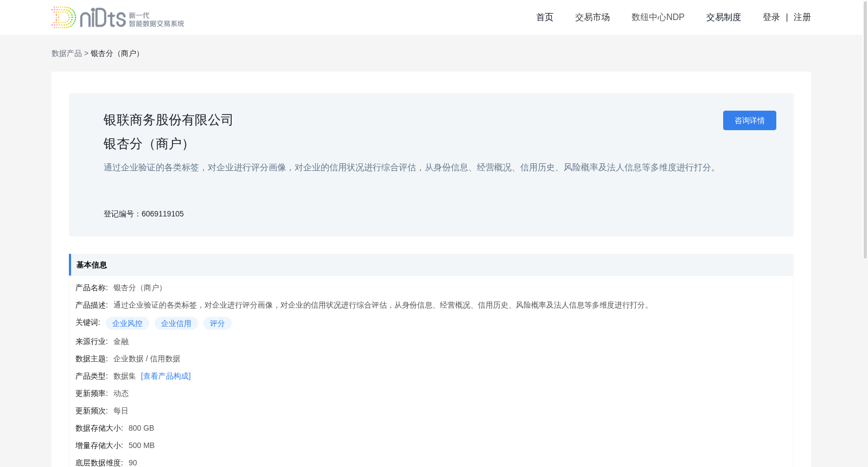Click the 数据集 product type value
Screen dimensions: 868x467
point(125,376)
